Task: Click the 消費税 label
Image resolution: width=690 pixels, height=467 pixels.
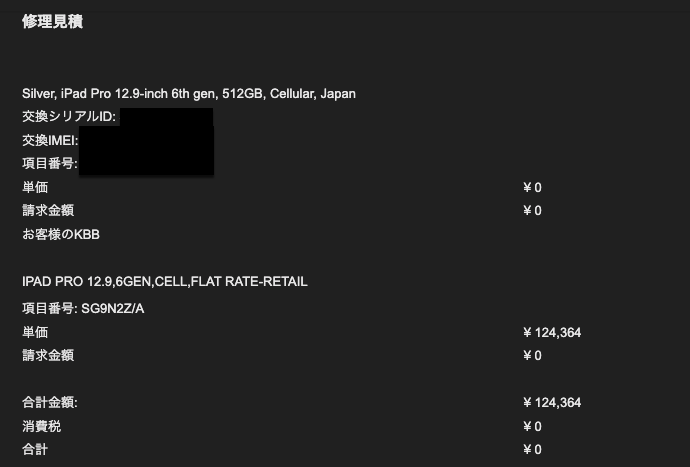Action: pos(41,427)
